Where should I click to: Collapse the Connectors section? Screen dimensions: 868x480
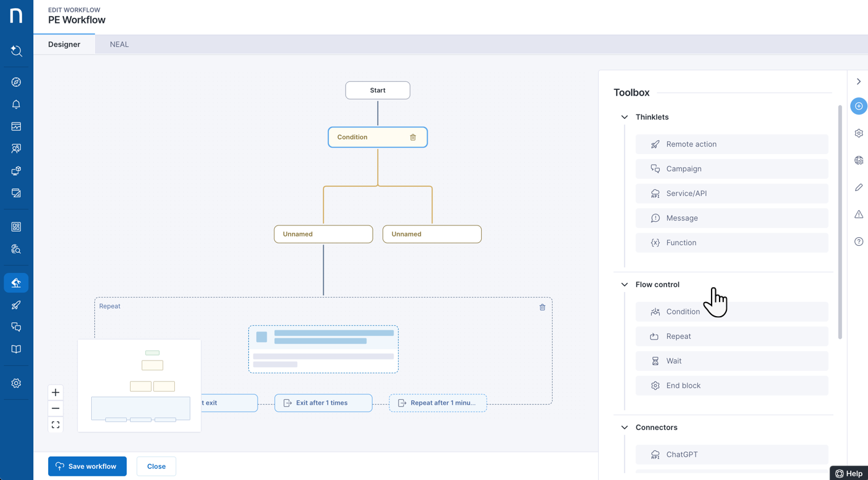625,428
